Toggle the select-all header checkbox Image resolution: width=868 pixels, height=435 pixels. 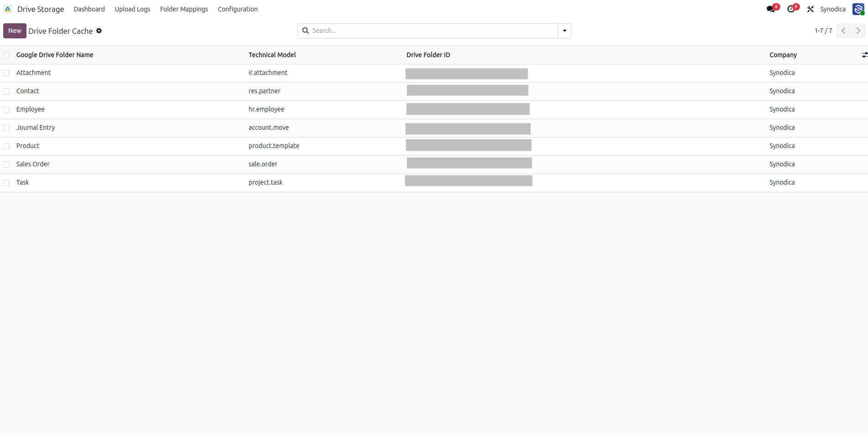[6, 55]
